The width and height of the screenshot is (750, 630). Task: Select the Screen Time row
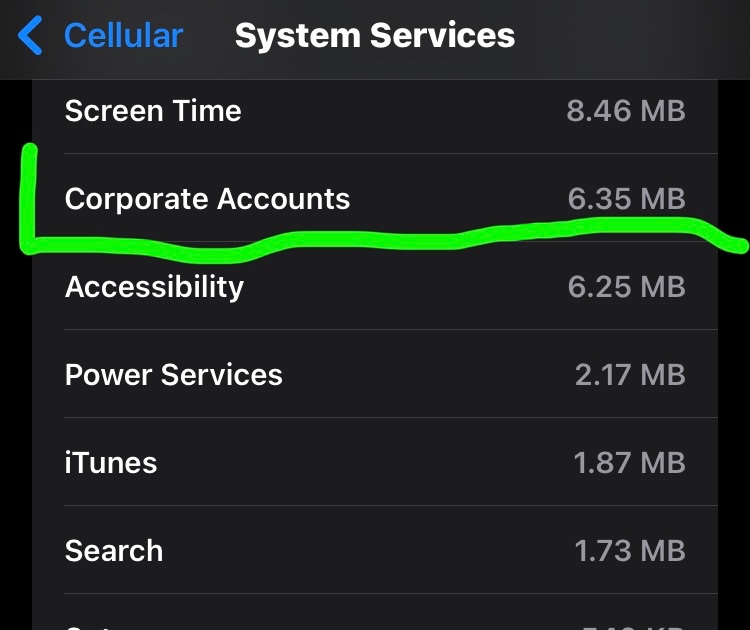pyautogui.click(x=153, y=110)
